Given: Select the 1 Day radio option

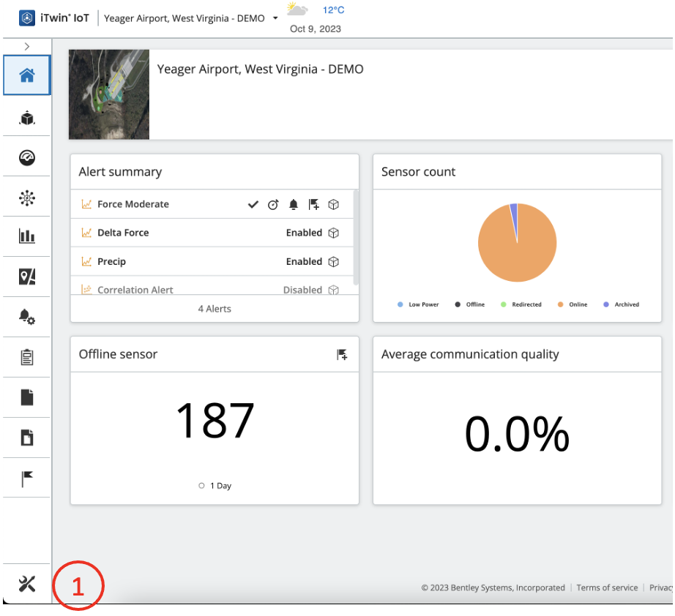Looking at the screenshot, I should coord(201,485).
